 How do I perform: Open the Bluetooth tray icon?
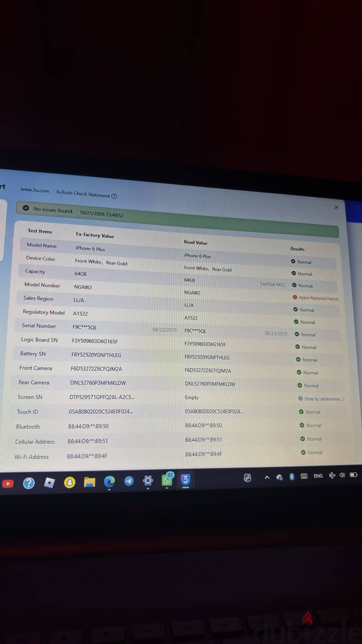[x=292, y=476]
